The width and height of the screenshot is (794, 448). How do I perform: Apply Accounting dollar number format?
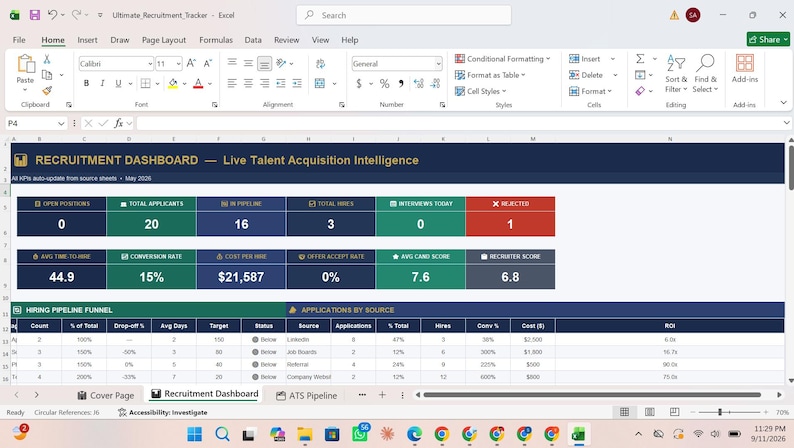(x=359, y=84)
